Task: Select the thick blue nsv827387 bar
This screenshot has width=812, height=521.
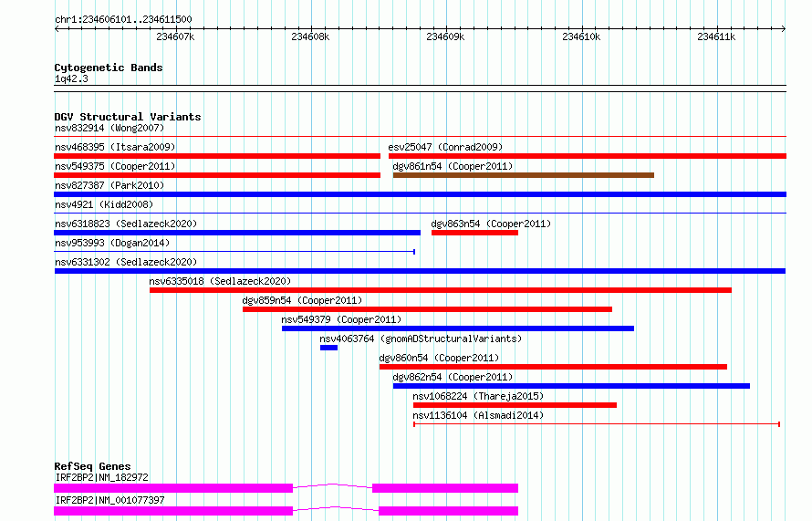Action: click(x=420, y=194)
